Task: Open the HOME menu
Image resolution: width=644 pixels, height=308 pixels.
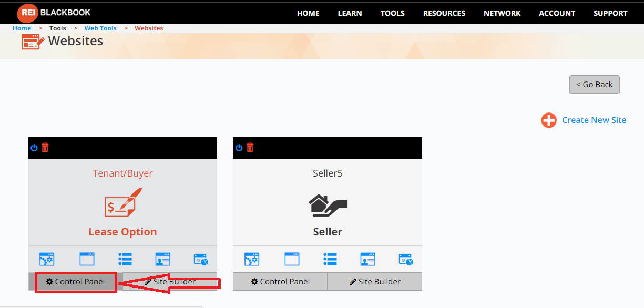Action: point(308,13)
